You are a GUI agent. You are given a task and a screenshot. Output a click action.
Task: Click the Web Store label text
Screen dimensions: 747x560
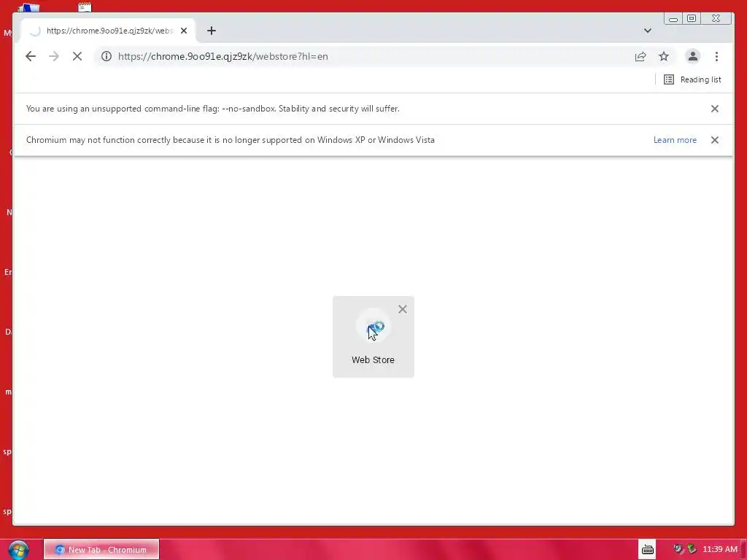[x=373, y=360]
